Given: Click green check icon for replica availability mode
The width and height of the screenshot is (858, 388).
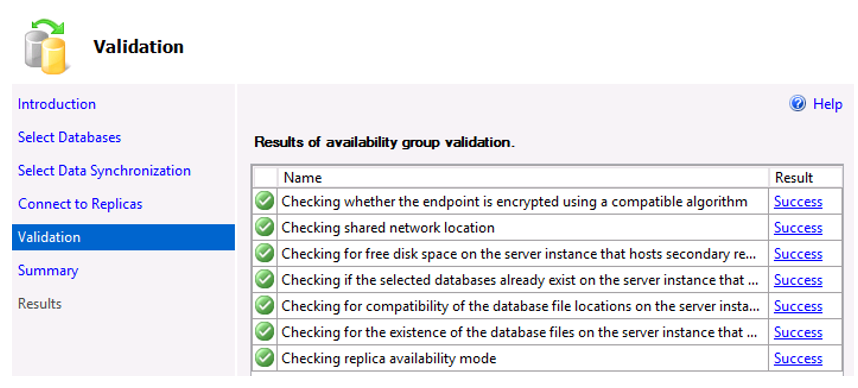Looking at the screenshot, I should (x=264, y=358).
